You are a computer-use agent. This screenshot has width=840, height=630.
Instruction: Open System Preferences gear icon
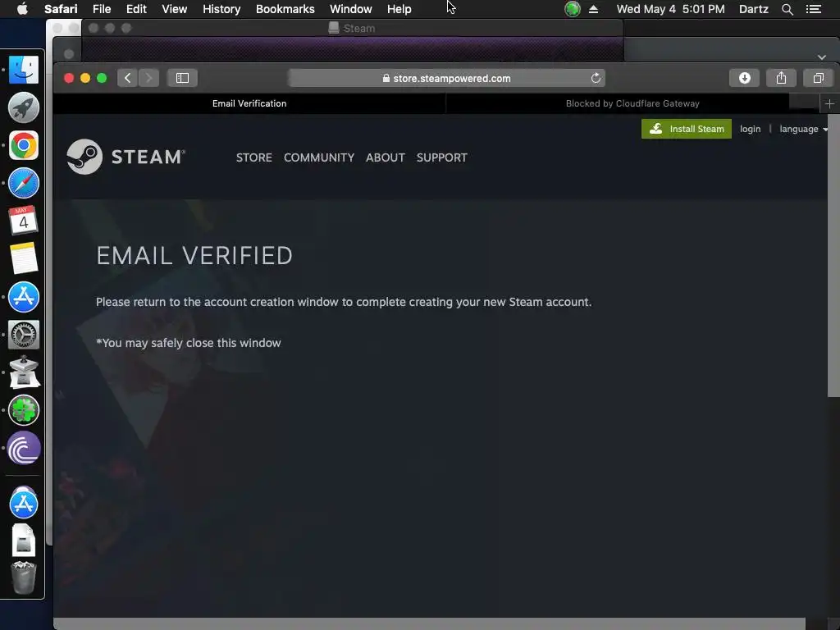24,335
